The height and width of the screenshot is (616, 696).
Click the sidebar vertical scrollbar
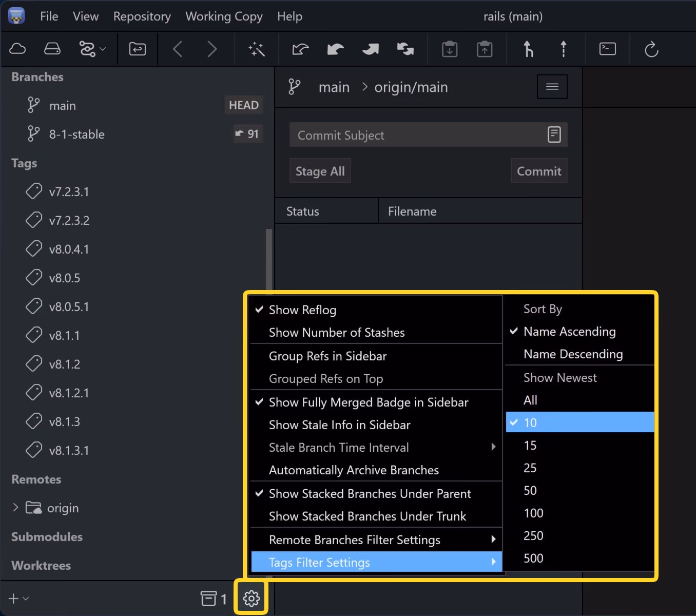click(268, 259)
